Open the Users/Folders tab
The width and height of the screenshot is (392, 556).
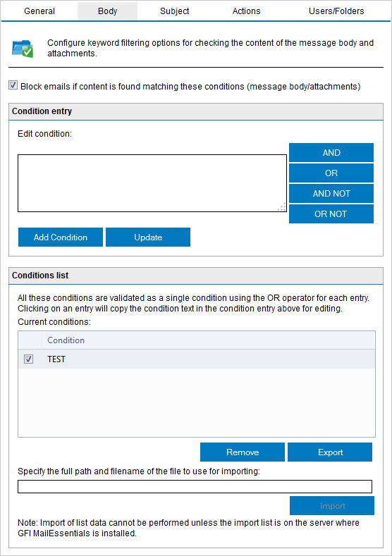point(336,11)
